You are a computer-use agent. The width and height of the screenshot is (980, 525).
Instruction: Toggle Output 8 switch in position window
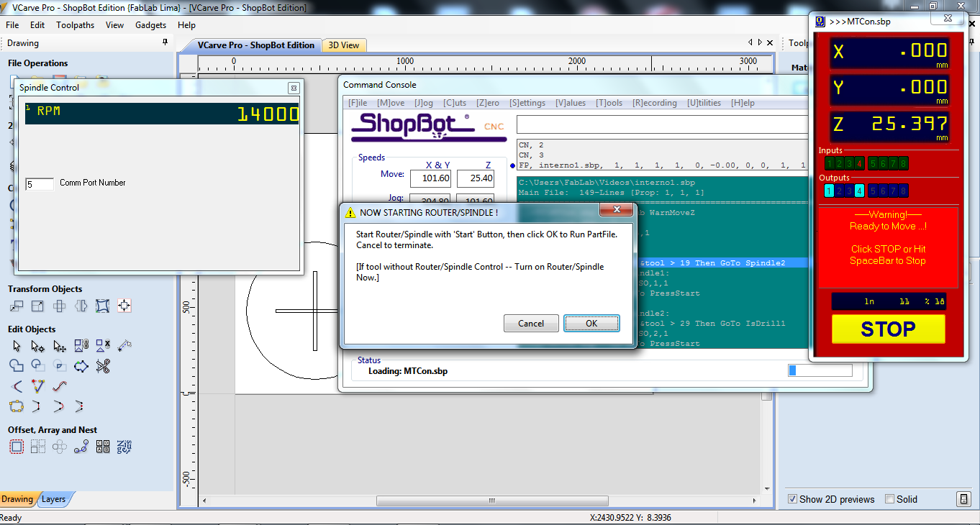[x=903, y=191]
